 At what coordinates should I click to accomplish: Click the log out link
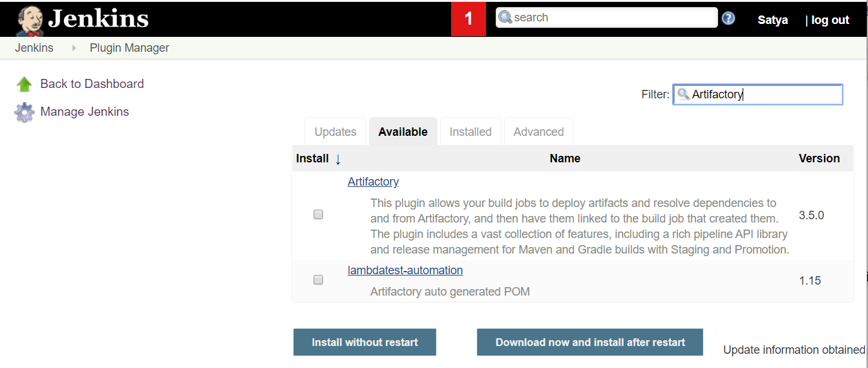(830, 20)
